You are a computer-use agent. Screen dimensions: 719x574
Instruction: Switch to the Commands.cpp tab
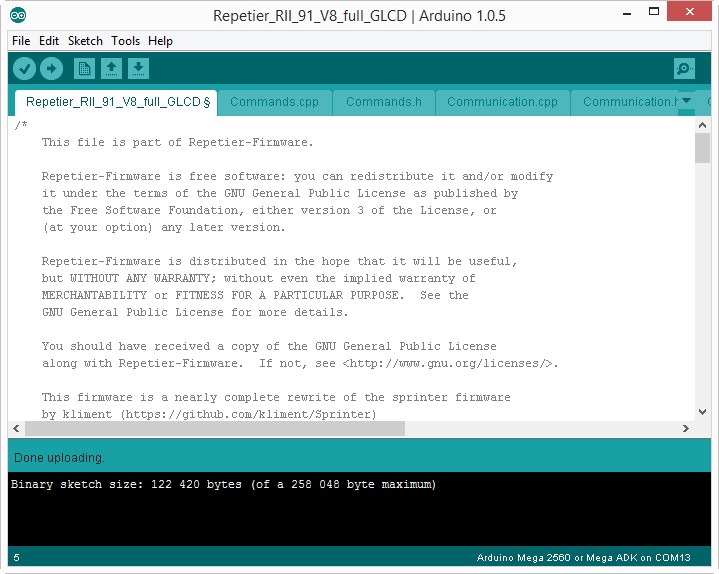click(x=274, y=102)
